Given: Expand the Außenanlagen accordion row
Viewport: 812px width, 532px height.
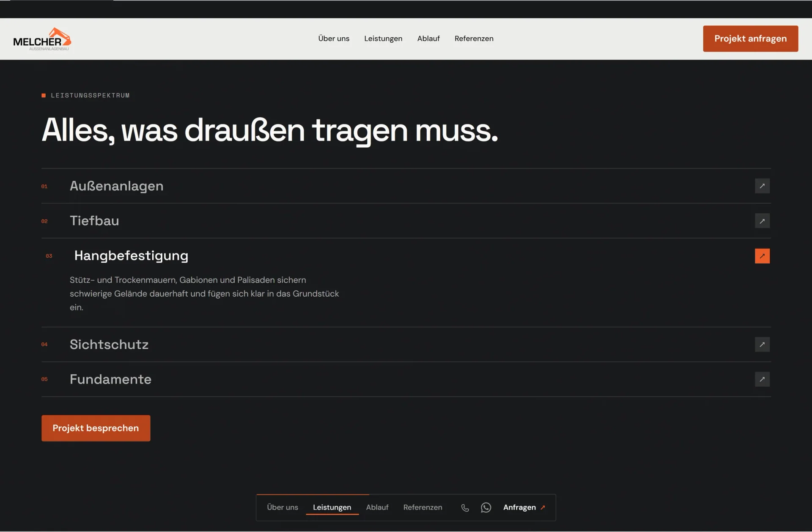Looking at the screenshot, I should pyautogui.click(x=406, y=186).
